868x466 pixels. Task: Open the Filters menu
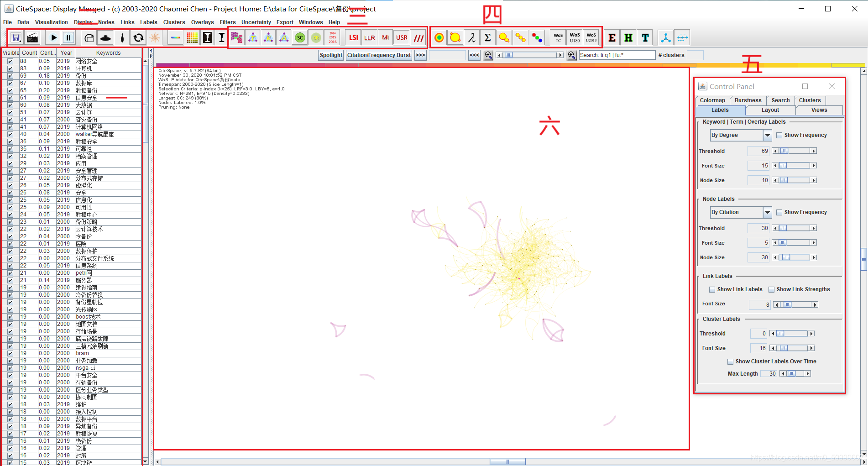pos(228,22)
